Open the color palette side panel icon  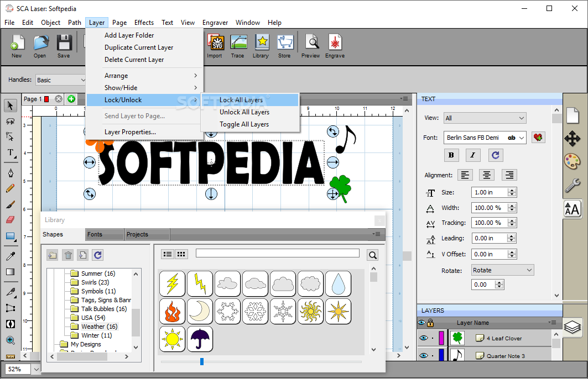tap(573, 162)
